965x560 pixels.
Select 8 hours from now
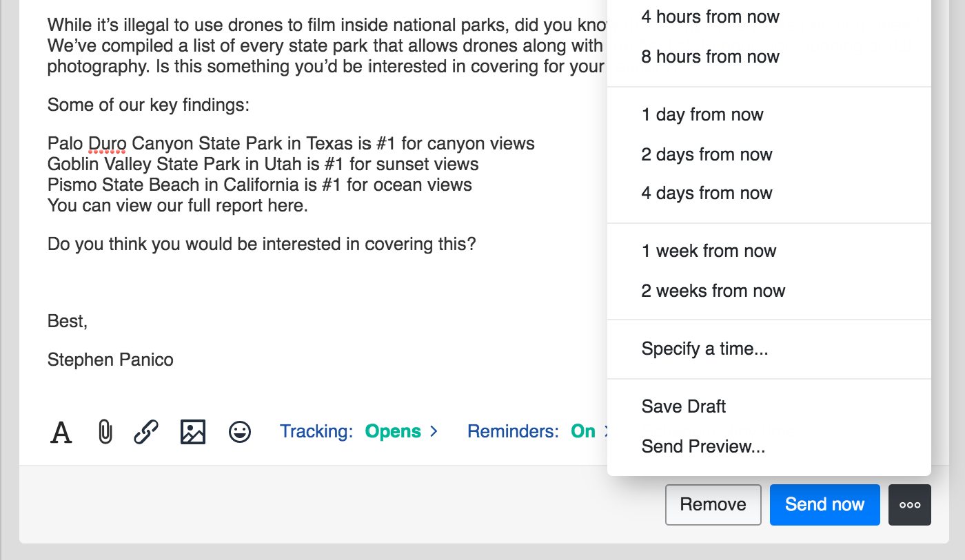(x=710, y=57)
